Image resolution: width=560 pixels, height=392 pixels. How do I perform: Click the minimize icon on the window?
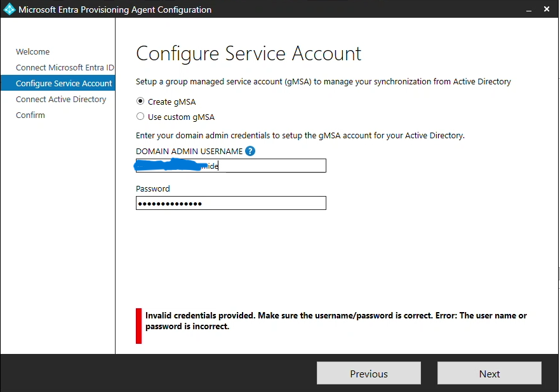pos(529,9)
